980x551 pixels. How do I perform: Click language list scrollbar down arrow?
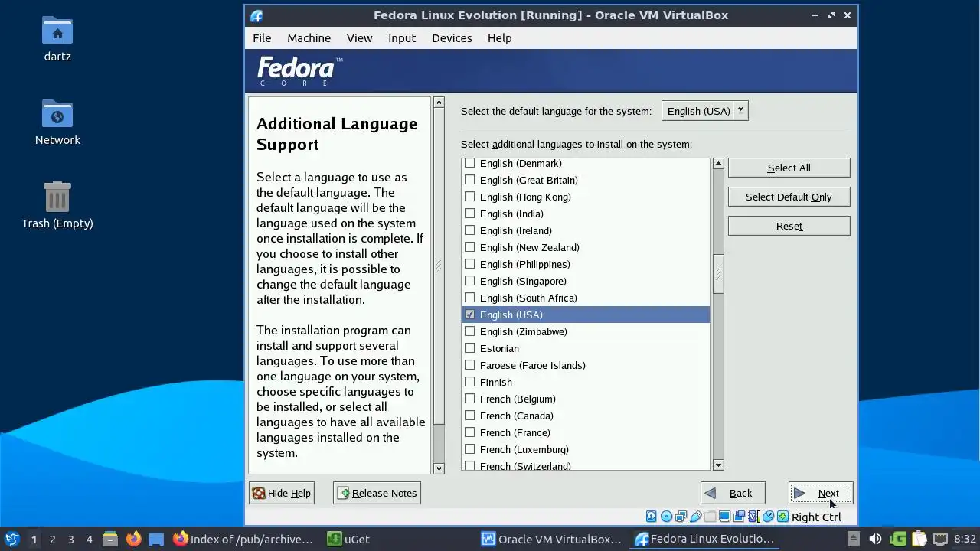click(718, 465)
